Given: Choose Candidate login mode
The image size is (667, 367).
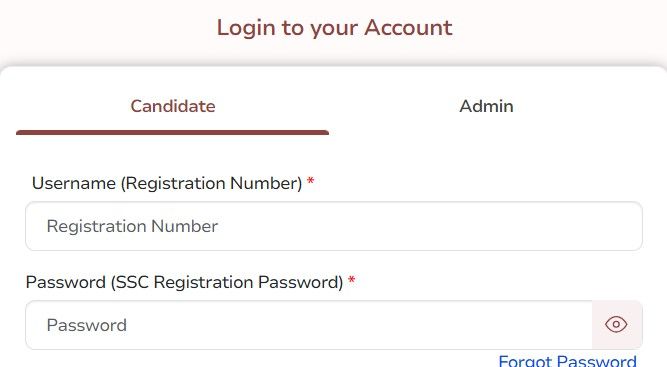Looking at the screenshot, I should click(173, 106).
